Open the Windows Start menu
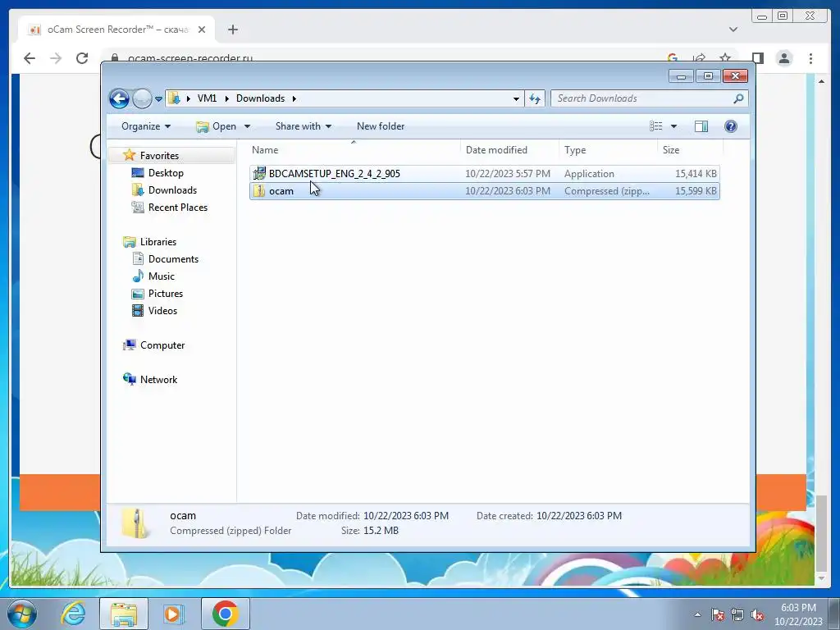 (x=21, y=614)
